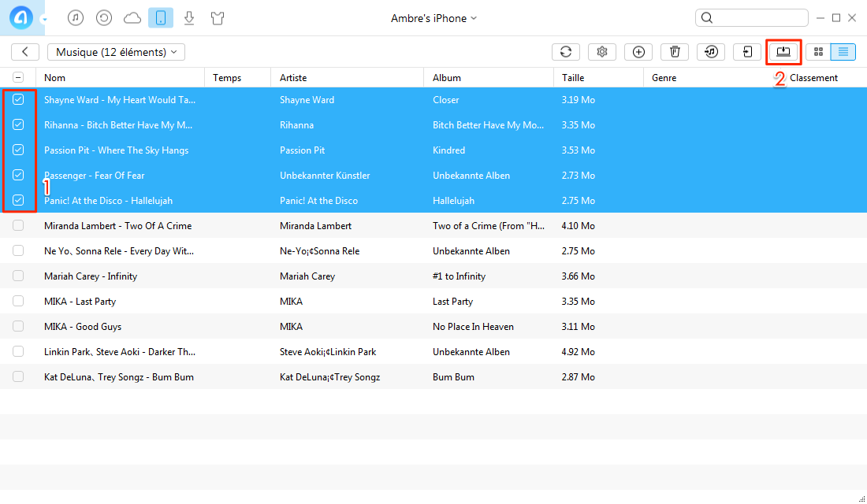Open the dropdown arrow beside the logo
This screenshot has width=867, height=504.
pos(44,20)
